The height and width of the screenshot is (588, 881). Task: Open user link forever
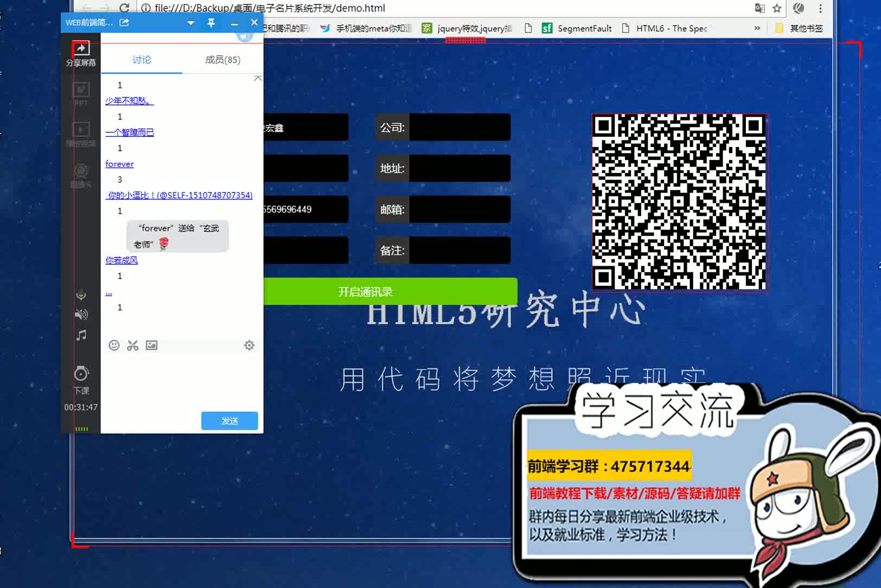pyautogui.click(x=119, y=163)
